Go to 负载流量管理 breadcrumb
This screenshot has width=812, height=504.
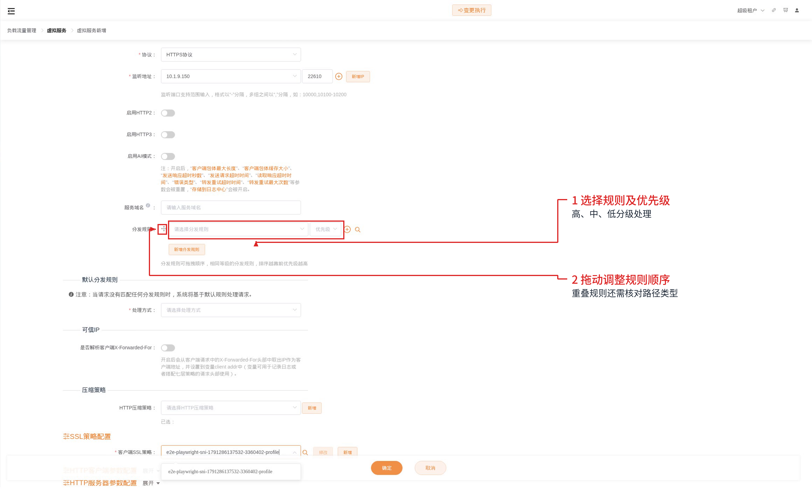(22, 30)
